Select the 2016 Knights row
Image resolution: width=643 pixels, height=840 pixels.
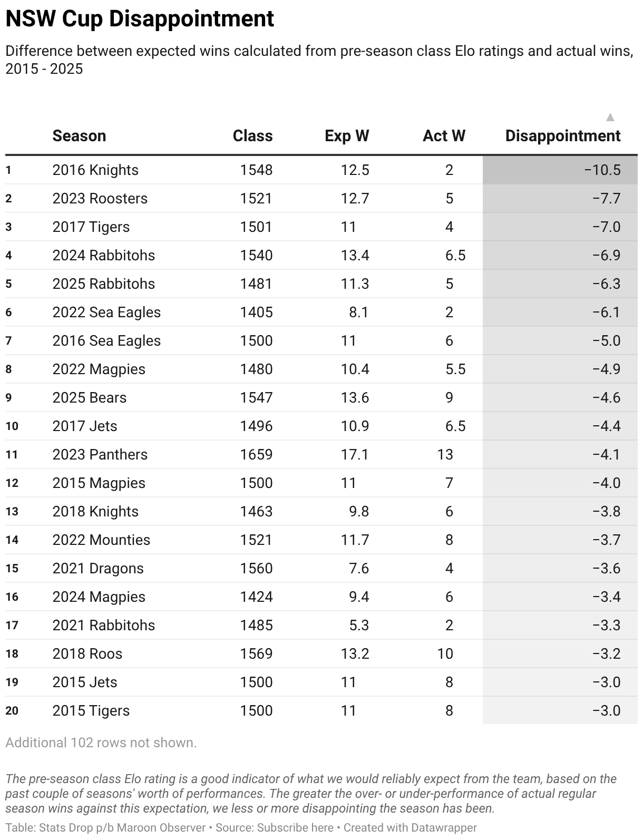(321, 170)
